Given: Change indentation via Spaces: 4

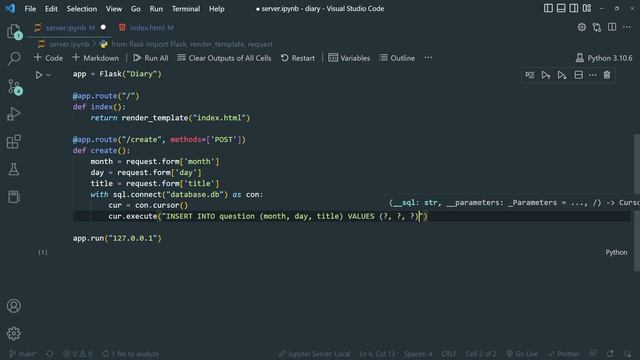Looking at the screenshot, I should 418,354.
